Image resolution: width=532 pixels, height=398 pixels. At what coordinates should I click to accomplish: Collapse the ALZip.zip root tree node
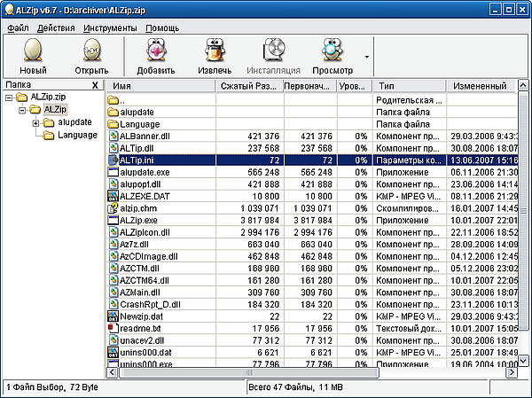9,98
